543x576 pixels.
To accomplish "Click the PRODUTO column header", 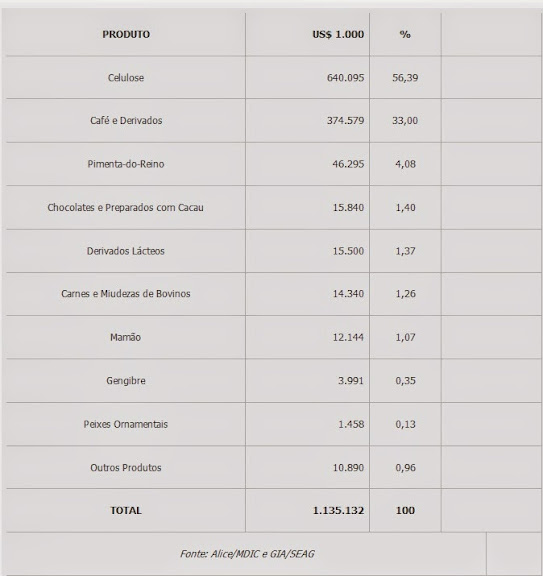I will tap(126, 35).
